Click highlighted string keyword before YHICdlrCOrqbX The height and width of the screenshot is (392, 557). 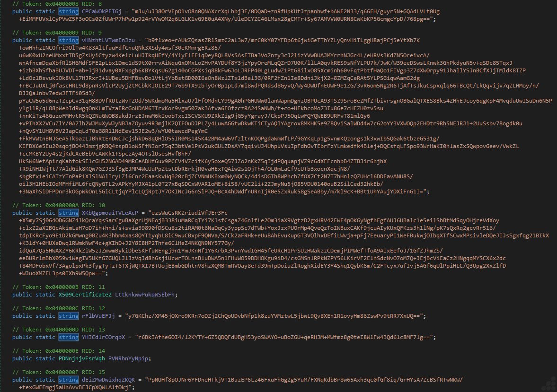coord(68,337)
